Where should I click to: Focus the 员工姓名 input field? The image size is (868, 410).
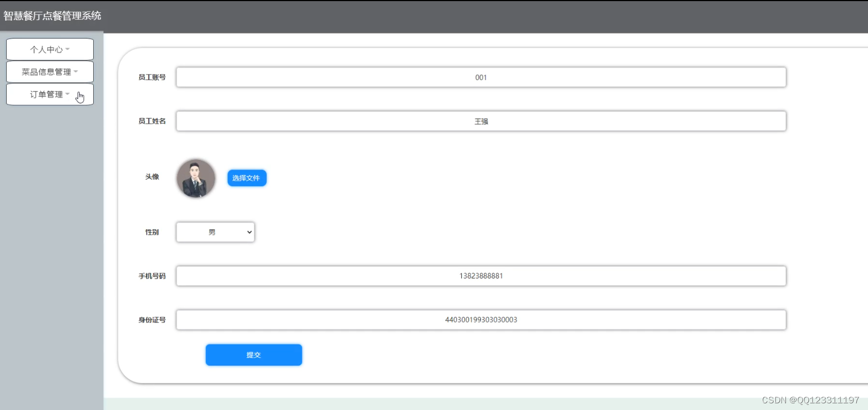point(481,121)
